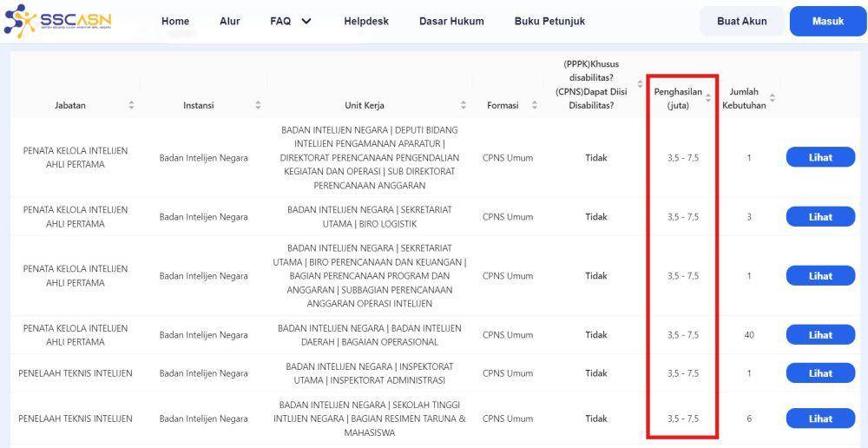Click Lihat for Sub Direktorat Perencanaan Anggaran row
Screen dimensions: 868x448
pos(820,157)
